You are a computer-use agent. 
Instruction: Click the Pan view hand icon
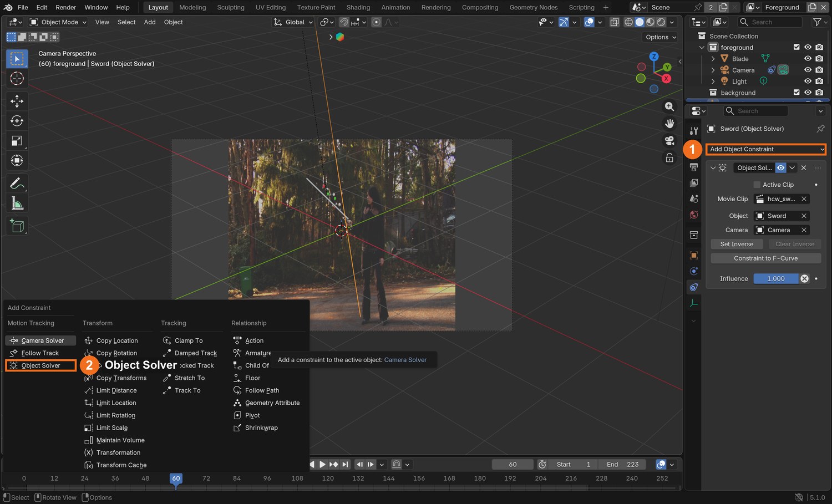point(669,123)
